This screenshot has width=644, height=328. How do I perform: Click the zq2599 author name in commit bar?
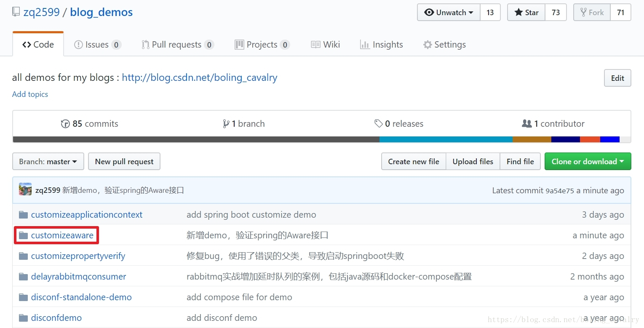pos(48,190)
